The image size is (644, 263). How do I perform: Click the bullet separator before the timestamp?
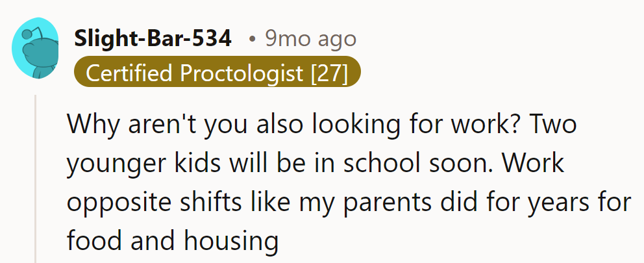click(x=251, y=40)
